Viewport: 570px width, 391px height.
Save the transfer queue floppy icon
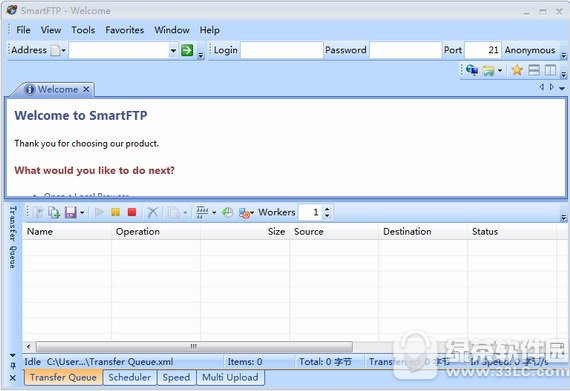coord(71,212)
